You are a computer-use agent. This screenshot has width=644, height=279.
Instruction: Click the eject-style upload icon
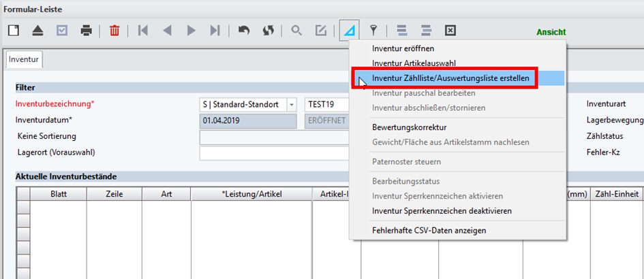(x=37, y=31)
